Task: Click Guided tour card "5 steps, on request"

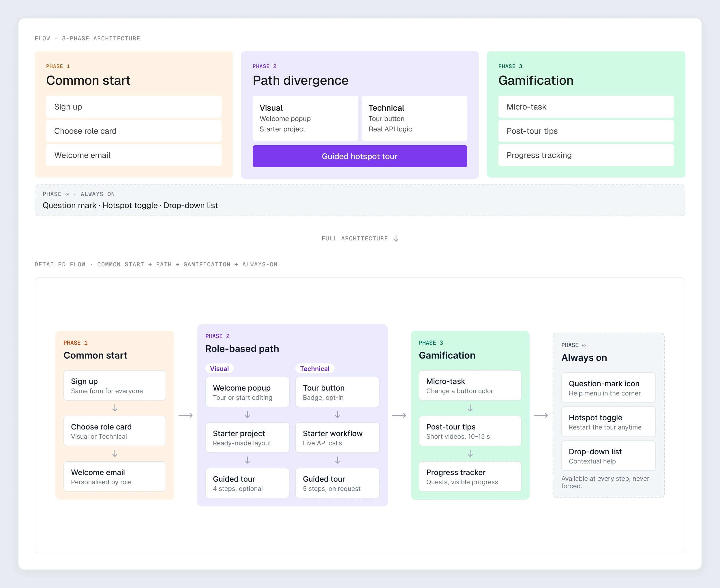Action: click(337, 483)
